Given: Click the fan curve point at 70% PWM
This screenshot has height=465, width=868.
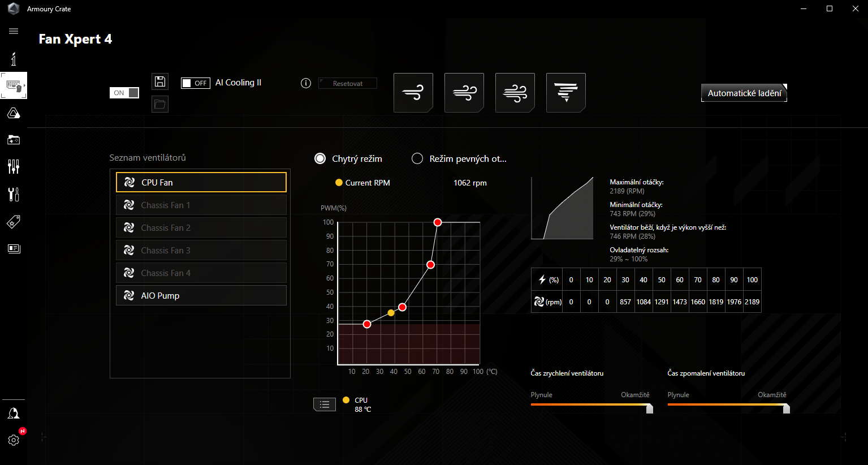Looking at the screenshot, I should point(431,265).
